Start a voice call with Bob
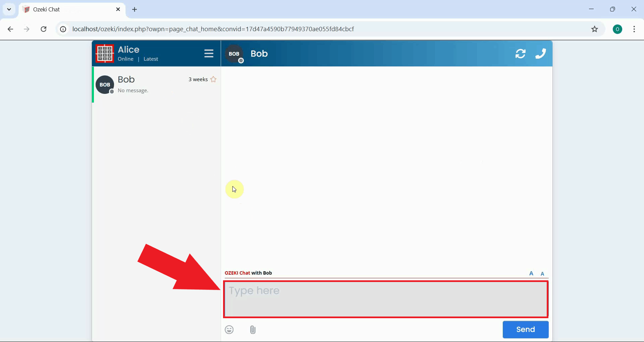 [540, 54]
